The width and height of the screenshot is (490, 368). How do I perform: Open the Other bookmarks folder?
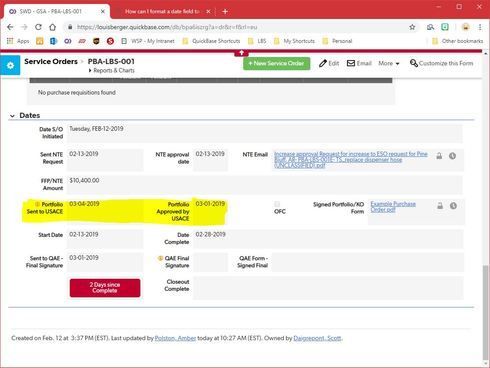point(457,41)
